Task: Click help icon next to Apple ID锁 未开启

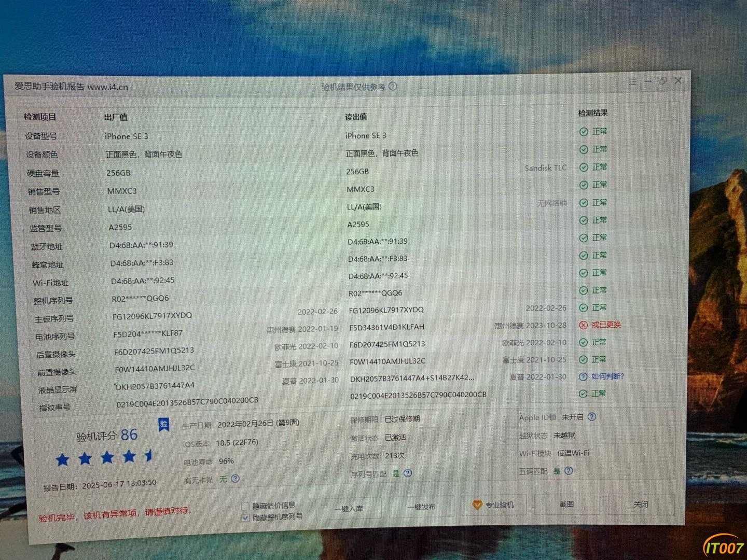Action: click(592, 417)
